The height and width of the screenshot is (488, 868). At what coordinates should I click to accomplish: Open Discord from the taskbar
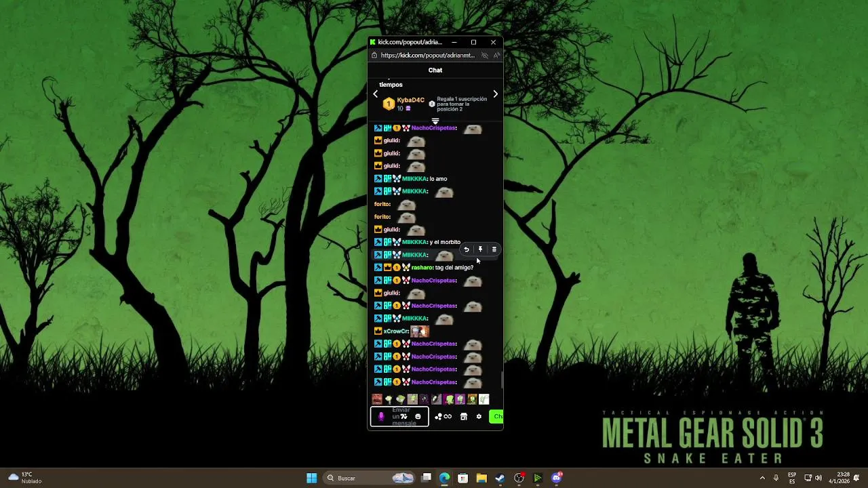(557, 478)
